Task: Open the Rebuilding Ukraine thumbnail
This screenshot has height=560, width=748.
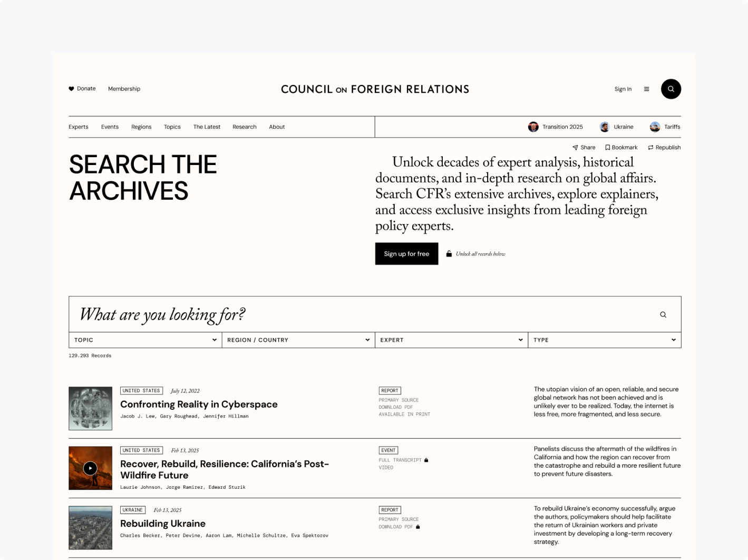Action: point(90,528)
